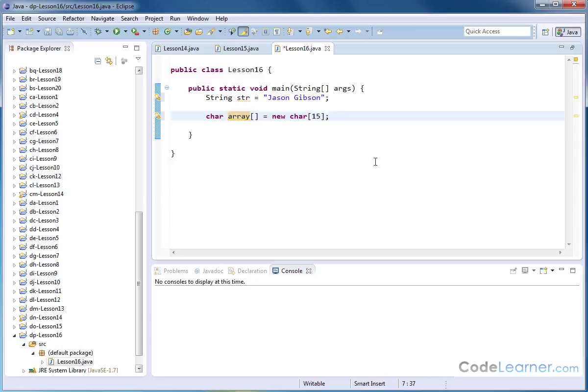Viewport: 588px width, 392px height.
Task: Click the Open Console icon
Action: [x=543, y=270]
